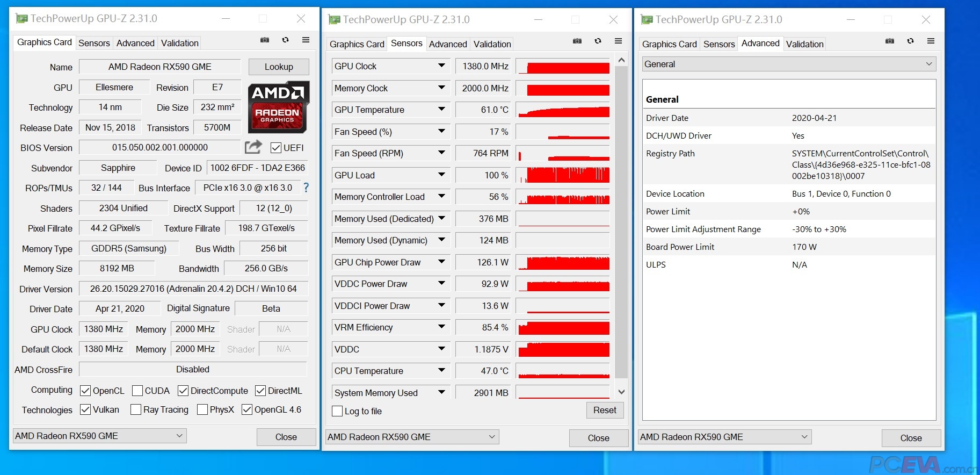The height and width of the screenshot is (475, 980).
Task: Click the AMD Radeon Graphics logo
Action: pyautogui.click(x=278, y=107)
